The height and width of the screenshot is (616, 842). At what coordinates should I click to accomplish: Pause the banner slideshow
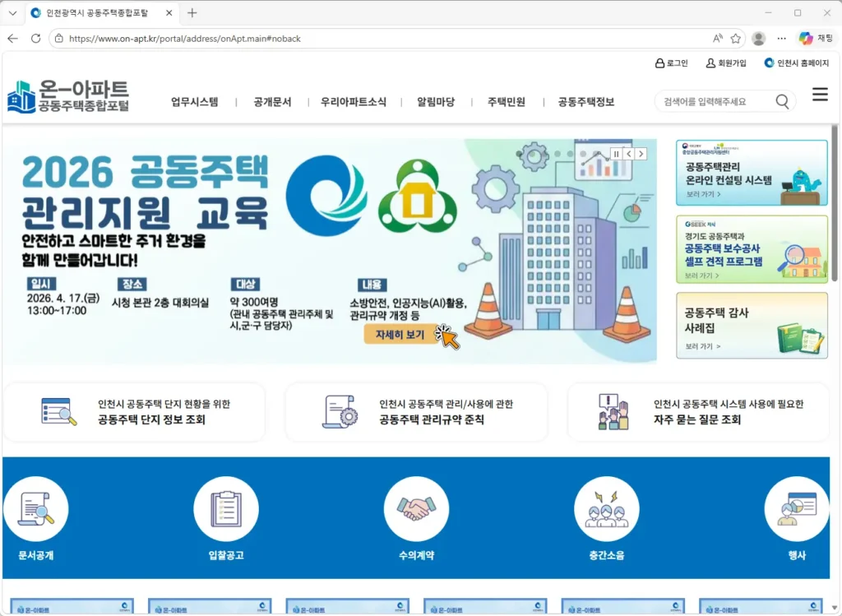[x=616, y=154]
